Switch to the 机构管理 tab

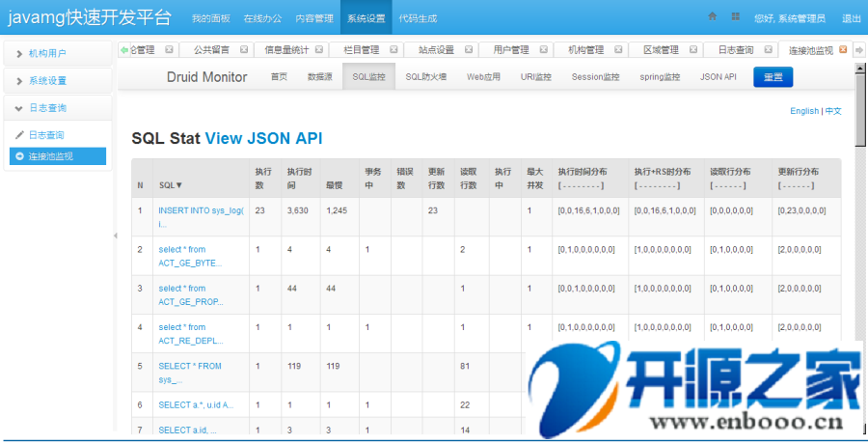pos(585,50)
